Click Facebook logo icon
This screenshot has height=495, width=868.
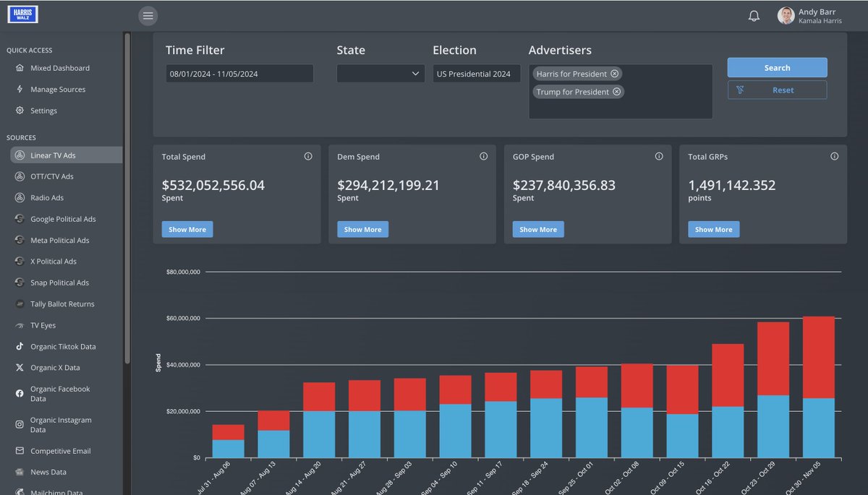click(x=20, y=393)
